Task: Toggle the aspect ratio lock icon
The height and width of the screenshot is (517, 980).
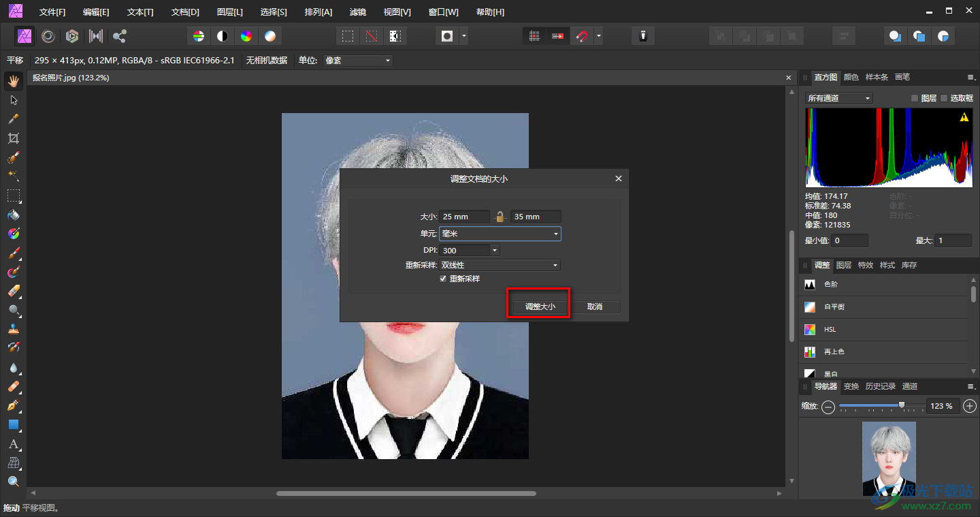Action: tap(500, 217)
